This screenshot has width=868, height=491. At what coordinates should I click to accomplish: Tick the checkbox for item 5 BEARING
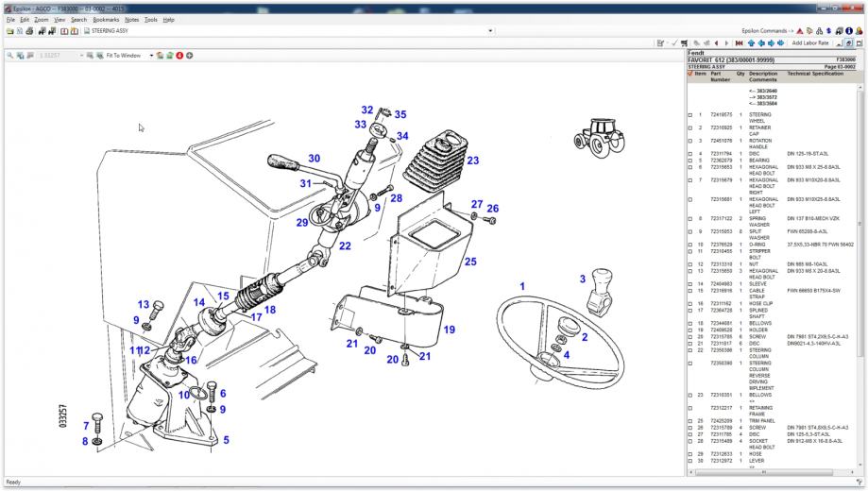click(690, 161)
